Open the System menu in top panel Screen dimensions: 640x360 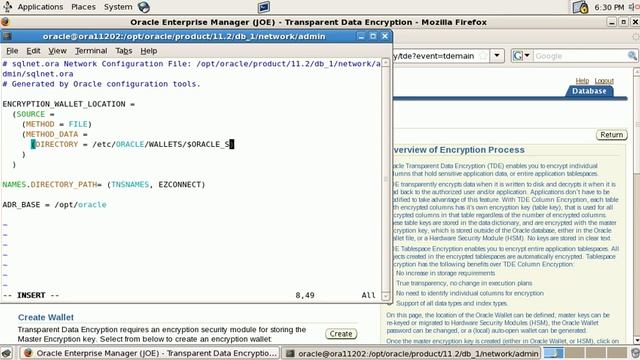click(x=118, y=7)
